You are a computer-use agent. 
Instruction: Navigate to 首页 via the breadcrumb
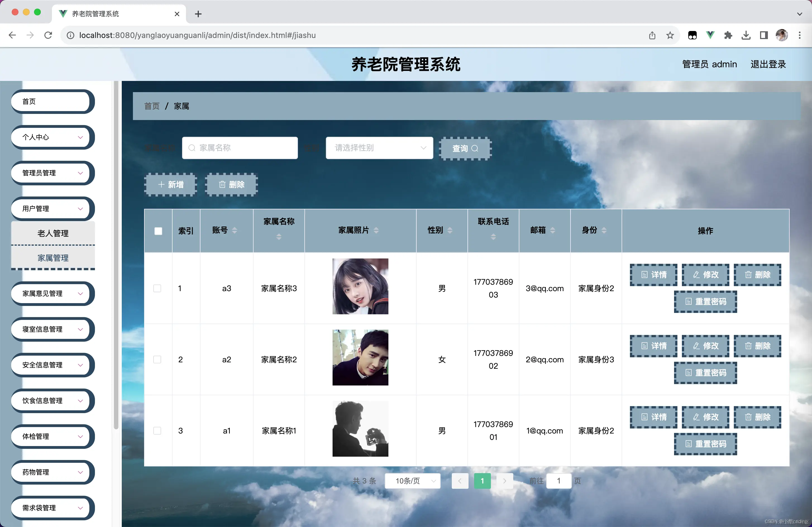point(152,106)
